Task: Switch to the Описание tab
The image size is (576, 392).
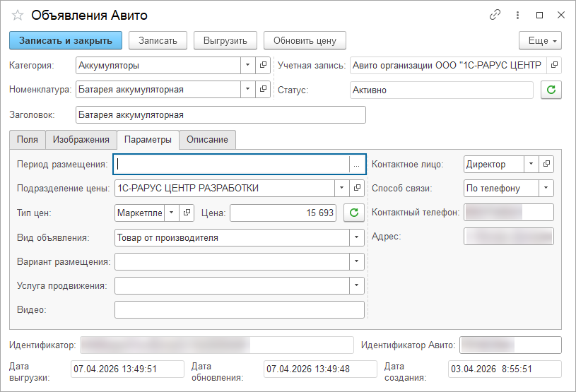Action: point(207,139)
